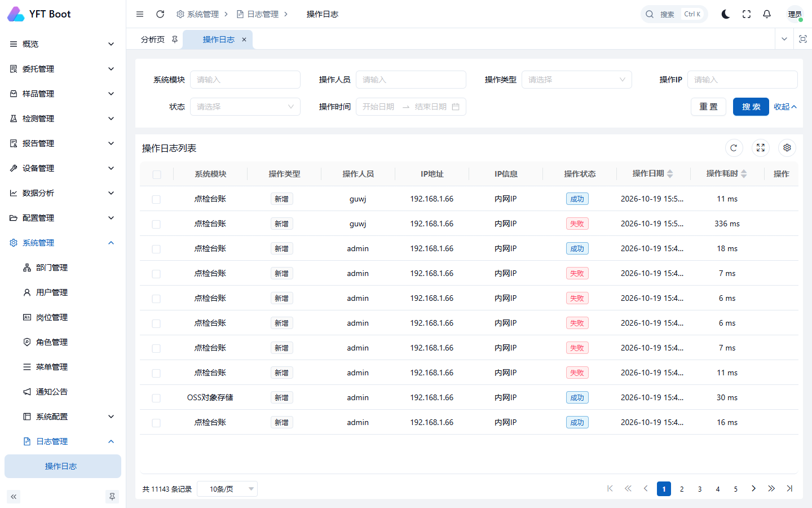Switch to the 分析页 tab
The width and height of the screenshot is (812, 508).
153,40
